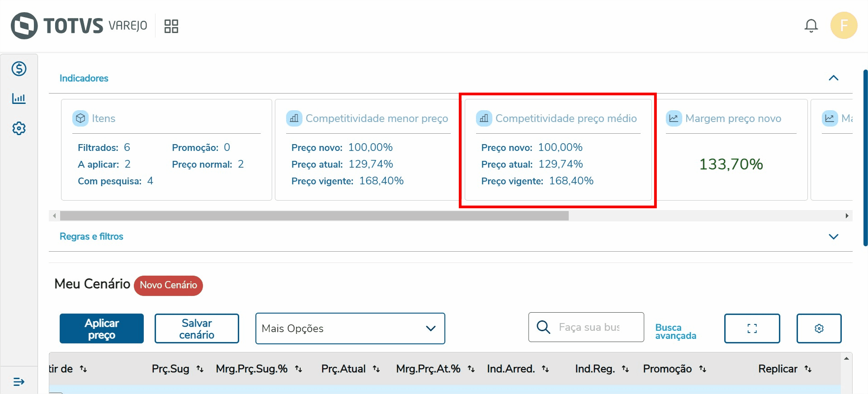Viewport: 868px width, 394px height.
Task: Open the Busca avançada link
Action: click(675, 331)
